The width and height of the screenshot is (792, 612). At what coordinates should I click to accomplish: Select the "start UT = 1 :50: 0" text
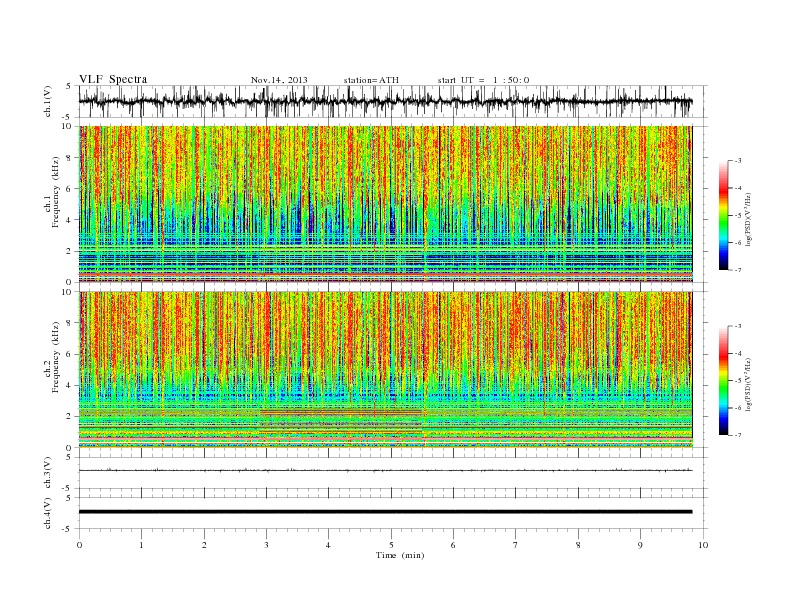(483, 80)
